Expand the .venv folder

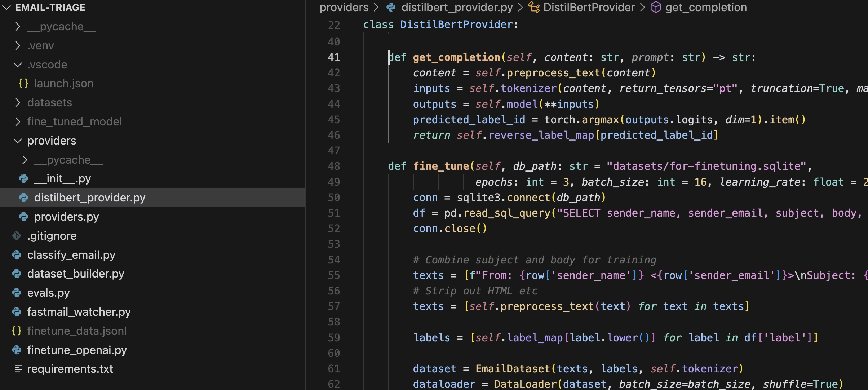[x=18, y=45]
